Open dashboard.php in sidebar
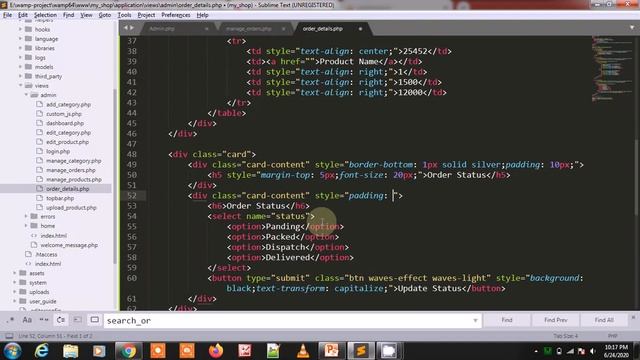The image size is (640, 360). (65, 123)
